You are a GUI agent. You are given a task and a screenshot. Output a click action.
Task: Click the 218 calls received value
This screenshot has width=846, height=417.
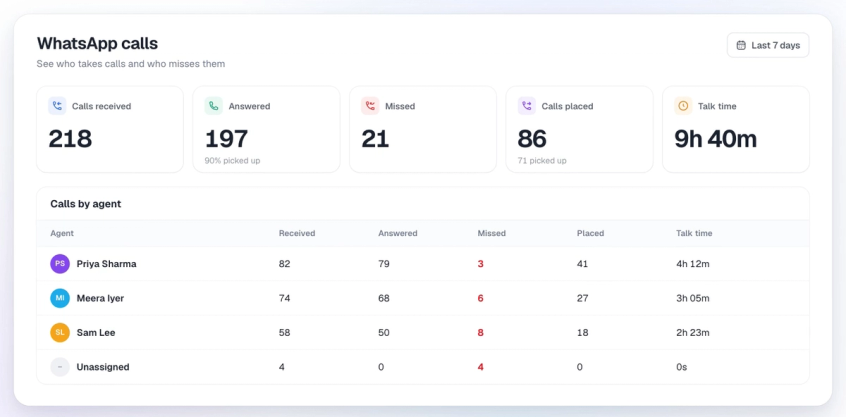click(70, 139)
